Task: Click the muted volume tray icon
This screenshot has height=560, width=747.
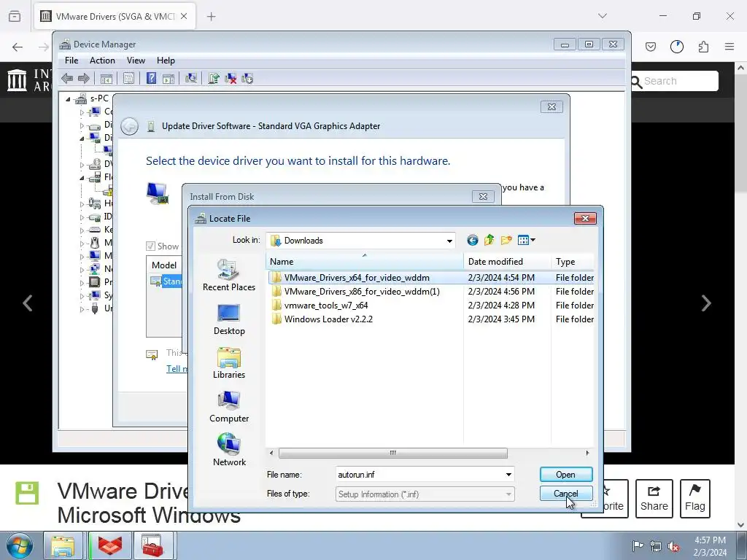Action: 673,546
